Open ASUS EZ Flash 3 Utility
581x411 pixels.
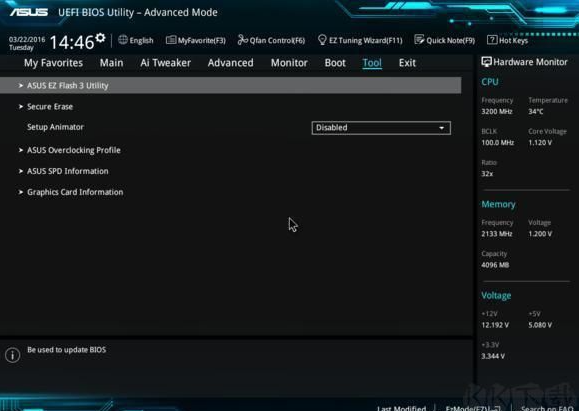pyautogui.click(x=230, y=86)
